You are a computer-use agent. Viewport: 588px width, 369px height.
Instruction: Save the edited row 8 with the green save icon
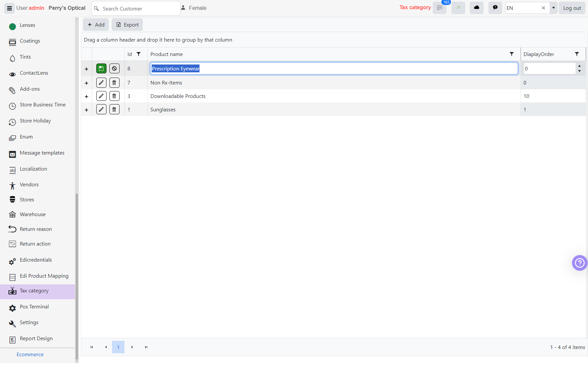(x=101, y=68)
